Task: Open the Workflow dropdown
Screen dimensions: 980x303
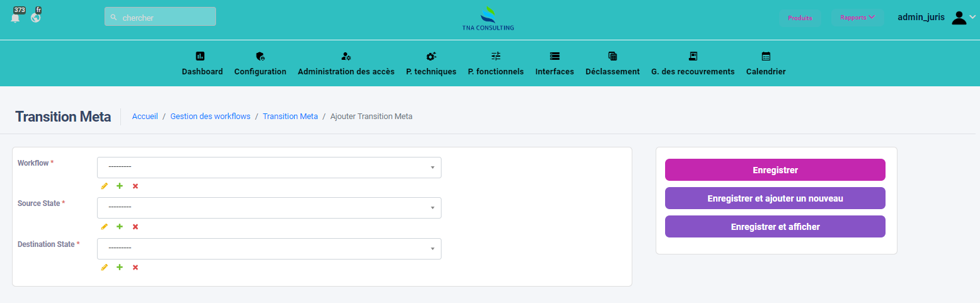Action: click(x=269, y=168)
